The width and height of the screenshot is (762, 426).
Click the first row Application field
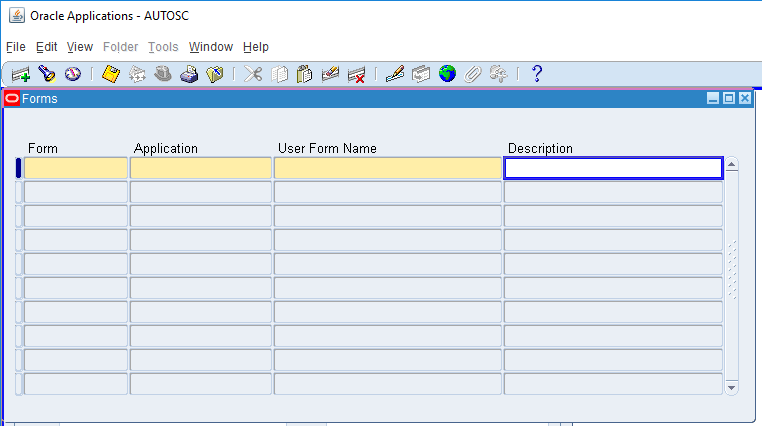coord(201,168)
